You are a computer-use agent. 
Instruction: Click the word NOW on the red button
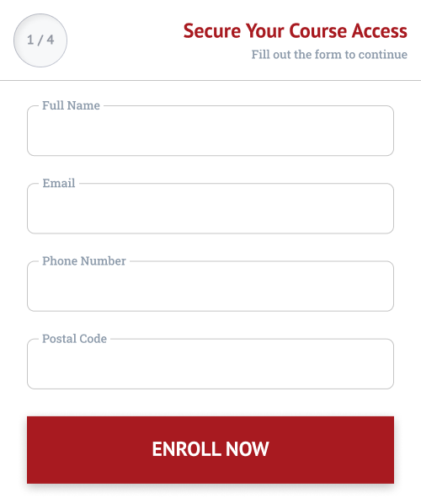(247, 449)
